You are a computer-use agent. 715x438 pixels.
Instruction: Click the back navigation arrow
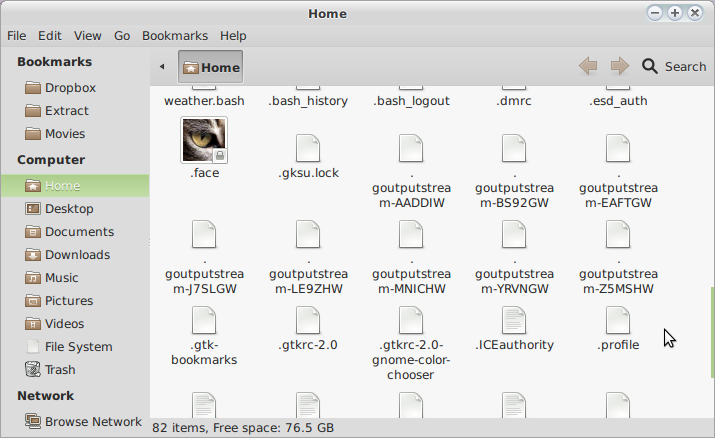pyautogui.click(x=588, y=66)
